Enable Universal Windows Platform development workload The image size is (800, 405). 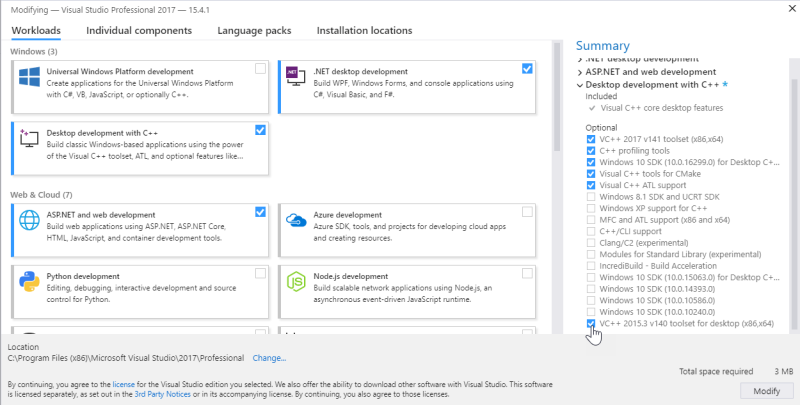260,69
